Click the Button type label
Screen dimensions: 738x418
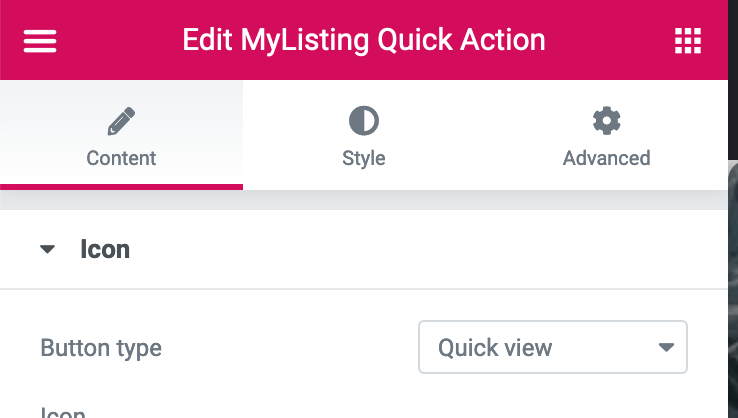101,348
